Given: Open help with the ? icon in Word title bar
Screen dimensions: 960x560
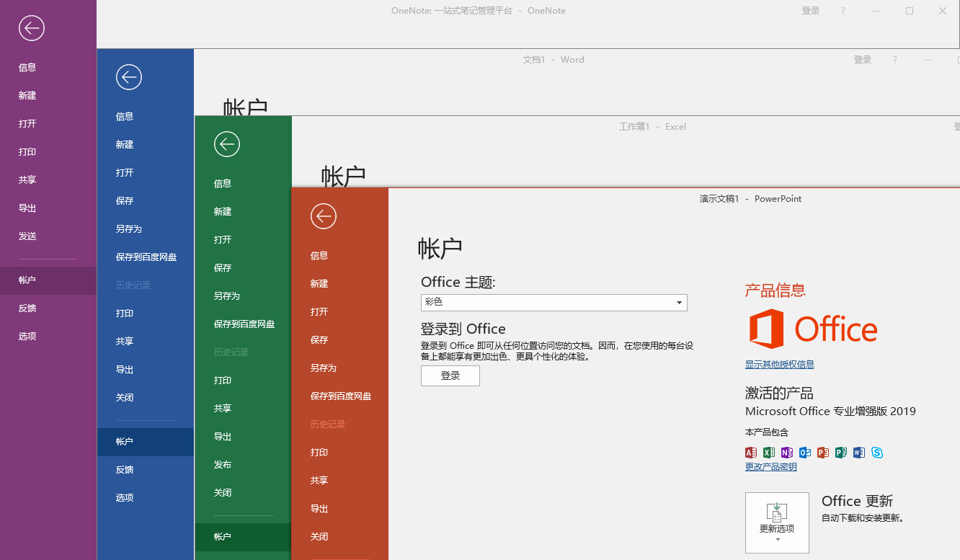Looking at the screenshot, I should coord(895,60).
